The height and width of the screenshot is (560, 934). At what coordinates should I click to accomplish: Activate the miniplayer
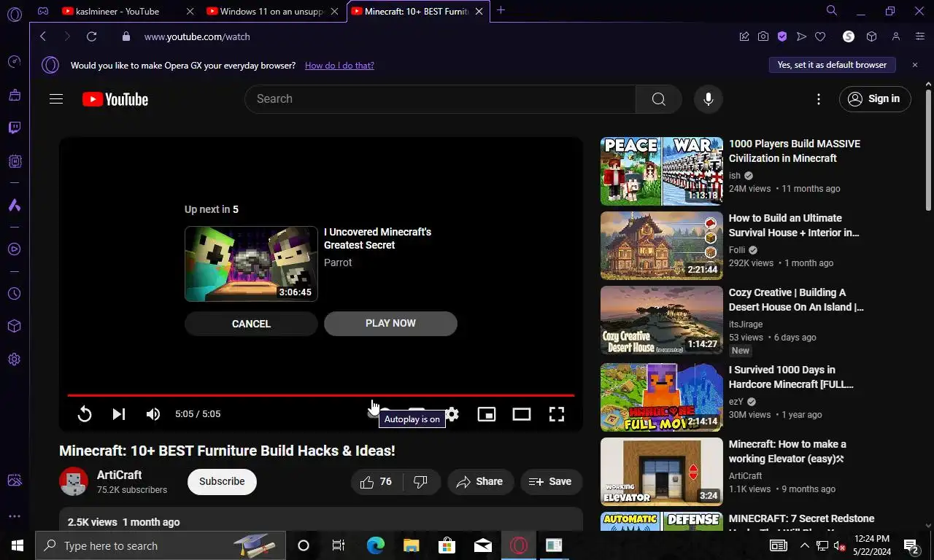[487, 414]
